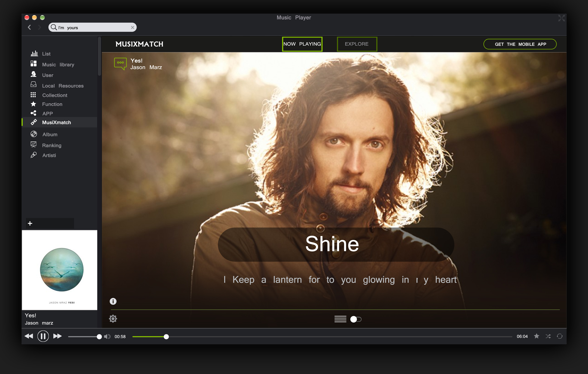Open the Ranking chart entry

click(46, 145)
